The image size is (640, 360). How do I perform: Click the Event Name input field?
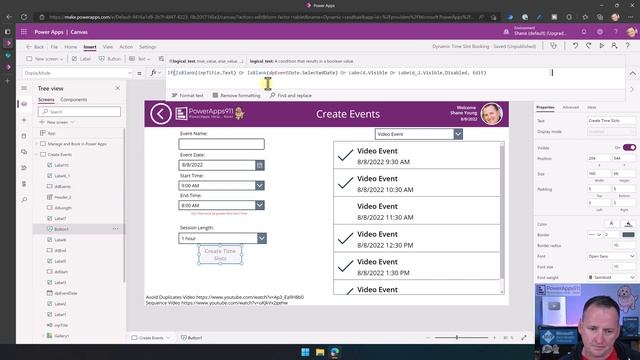tap(221, 144)
